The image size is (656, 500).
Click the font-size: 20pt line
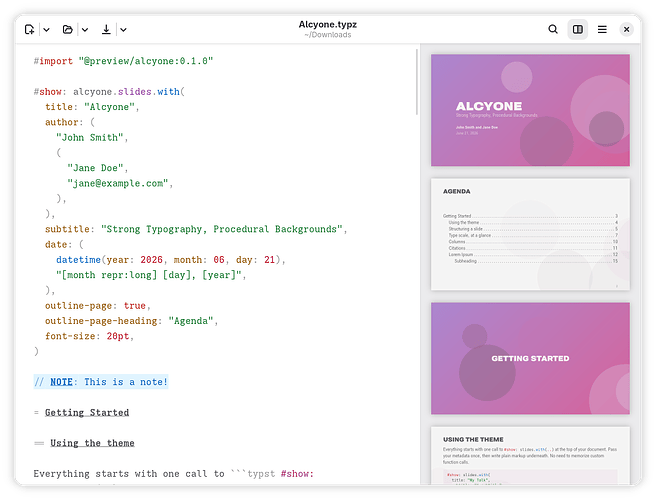point(89,336)
